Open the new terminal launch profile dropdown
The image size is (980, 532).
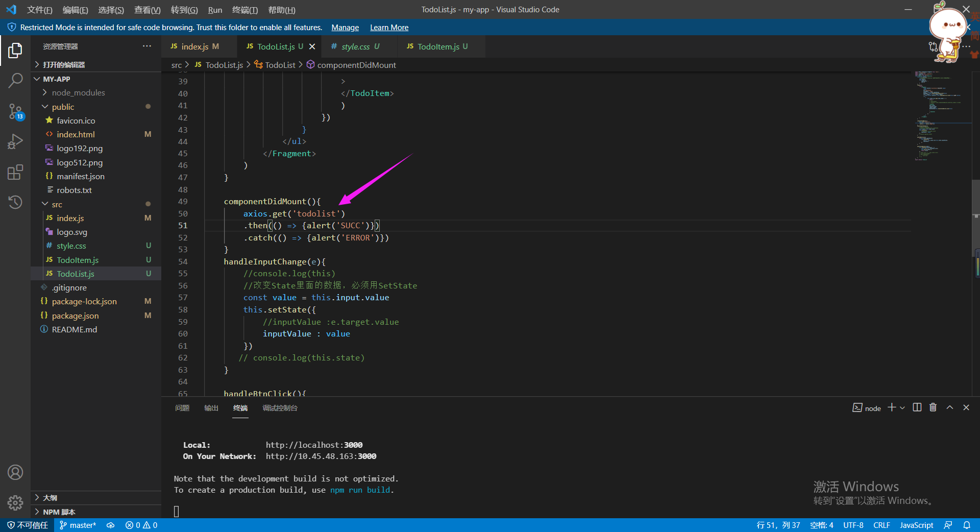(x=902, y=407)
